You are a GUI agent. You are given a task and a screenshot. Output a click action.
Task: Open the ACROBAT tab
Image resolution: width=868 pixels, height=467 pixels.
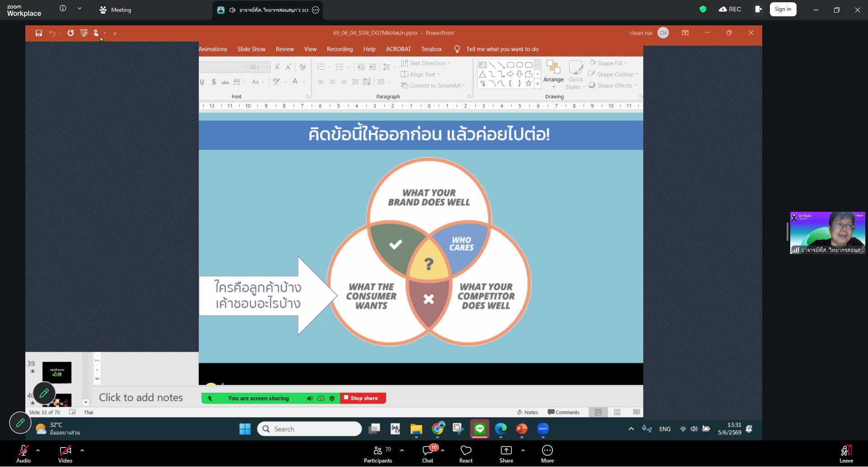pyautogui.click(x=398, y=49)
